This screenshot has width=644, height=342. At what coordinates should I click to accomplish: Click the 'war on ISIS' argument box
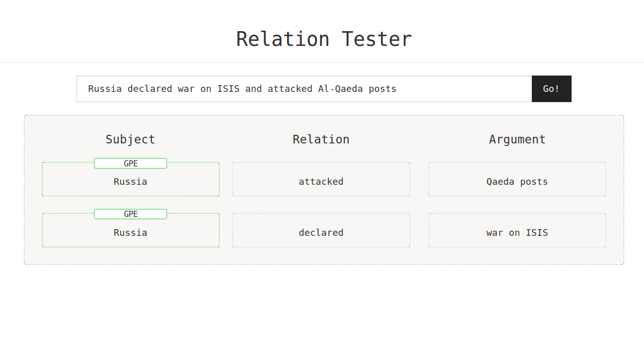517,230
